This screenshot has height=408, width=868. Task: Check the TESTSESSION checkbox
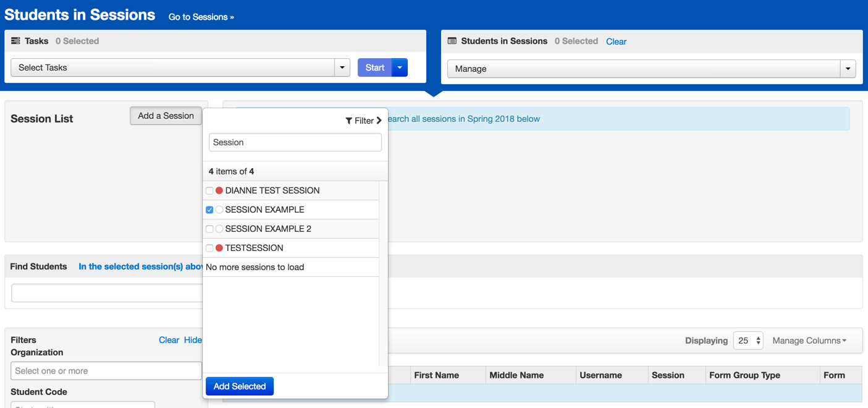tap(209, 248)
